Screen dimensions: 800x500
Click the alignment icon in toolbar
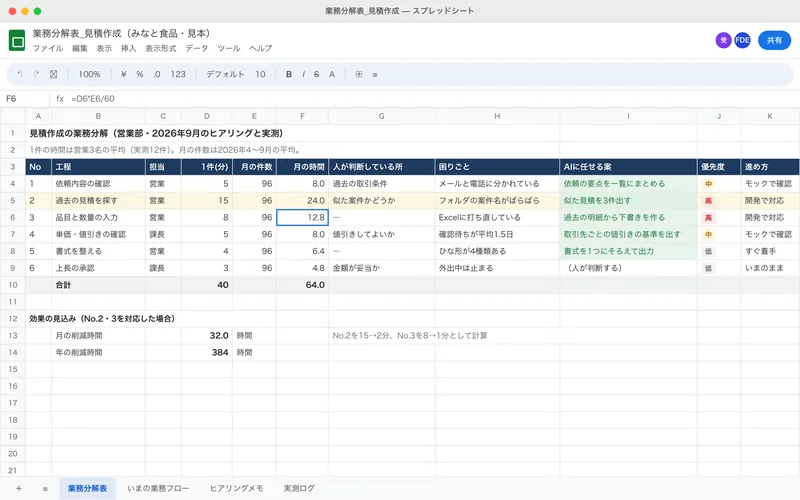coord(375,74)
